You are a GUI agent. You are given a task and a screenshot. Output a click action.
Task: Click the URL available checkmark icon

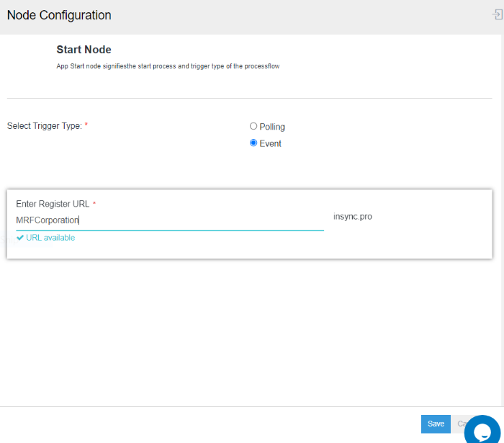point(20,238)
